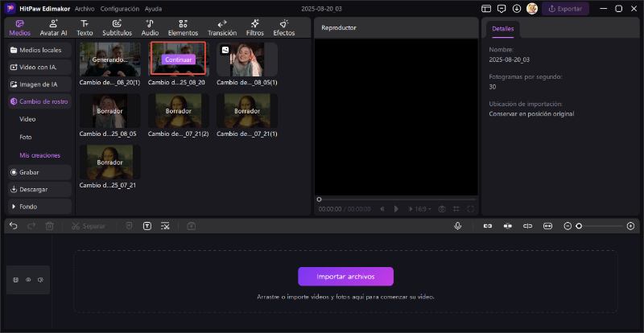Open the Subtítulos tab
Image resolution: width=644 pixels, height=333 pixels.
point(117,28)
